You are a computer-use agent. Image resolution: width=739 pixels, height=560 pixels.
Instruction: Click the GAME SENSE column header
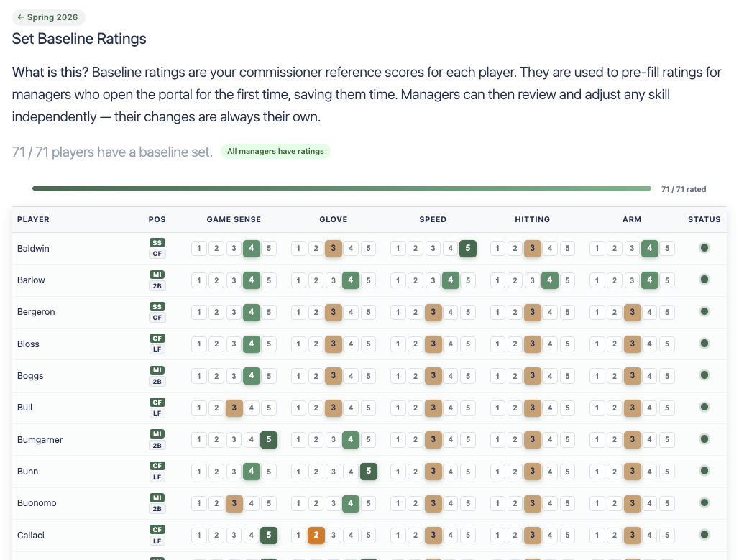234,219
